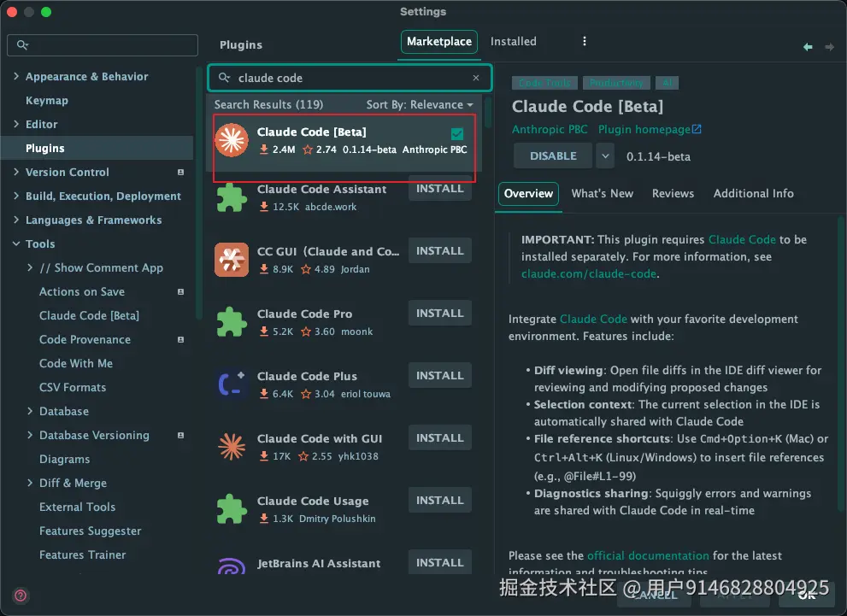Screen dimensions: 847x616
Task: Click the download count icon of Claude Code [Beta]
Action: click(x=263, y=150)
